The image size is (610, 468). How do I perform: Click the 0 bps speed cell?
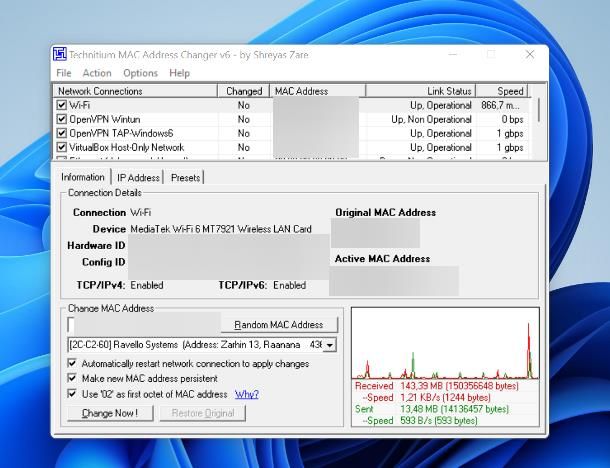click(x=512, y=119)
